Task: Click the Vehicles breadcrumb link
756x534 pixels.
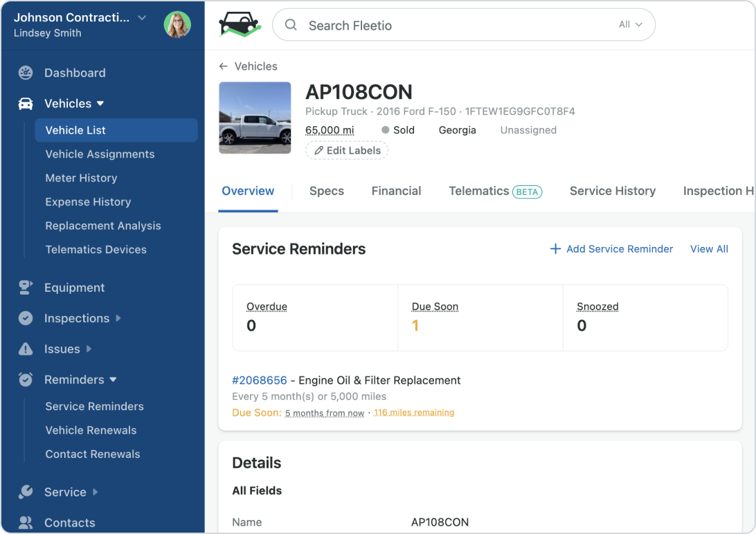Action: [x=255, y=66]
